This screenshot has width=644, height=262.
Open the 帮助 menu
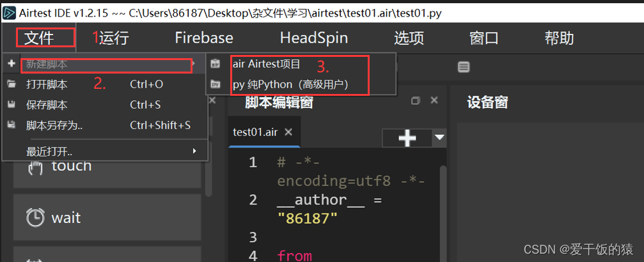point(559,38)
